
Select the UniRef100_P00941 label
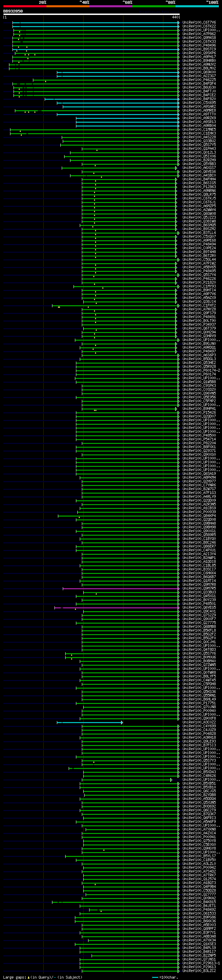coord(199,837)
